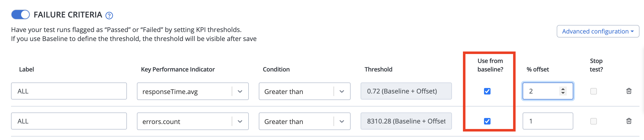Screen dimensions: 644x140
Task: Decrease the % offset stepper down arrow
Action: (x=563, y=93)
